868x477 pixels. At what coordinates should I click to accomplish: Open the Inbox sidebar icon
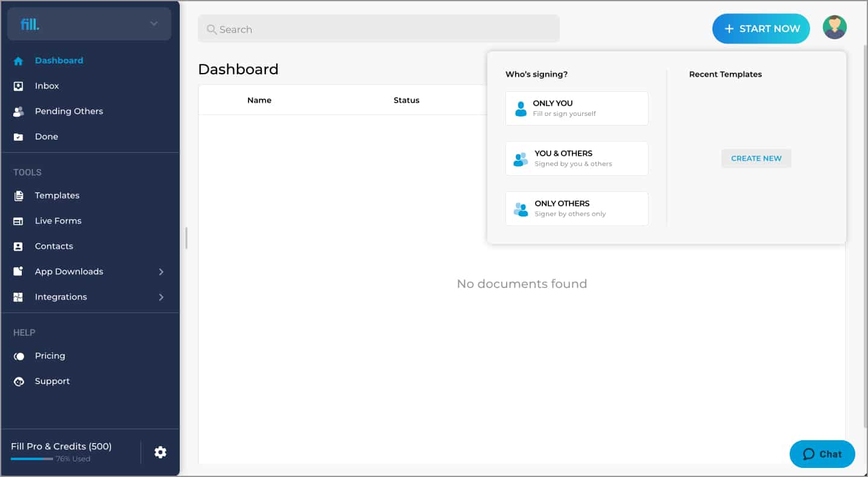[x=19, y=86]
